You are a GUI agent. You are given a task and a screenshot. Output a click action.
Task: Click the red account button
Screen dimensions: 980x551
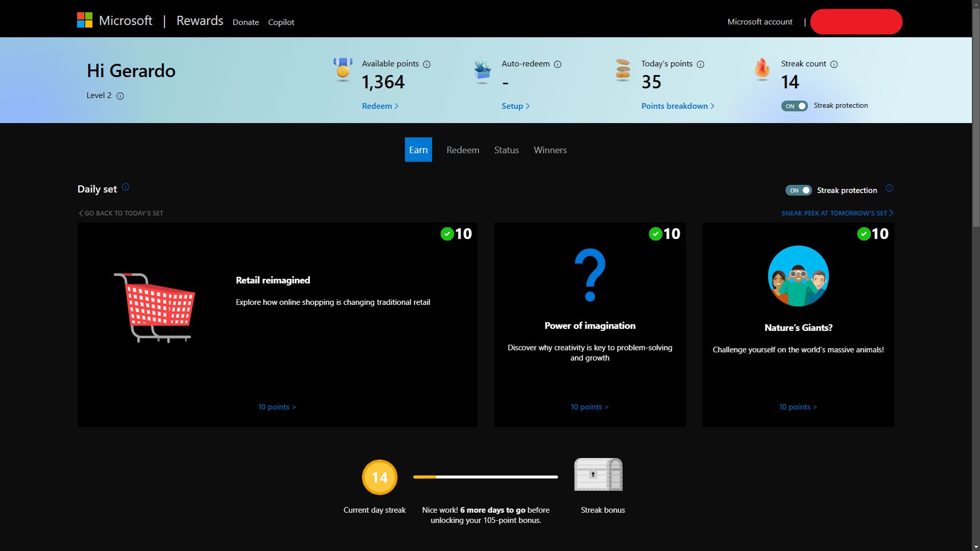pyautogui.click(x=856, y=22)
